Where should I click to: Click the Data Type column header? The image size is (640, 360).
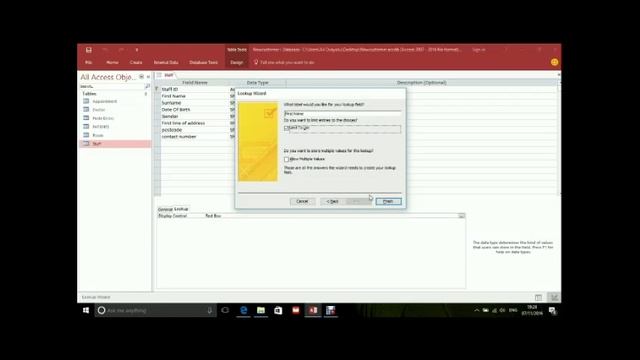tap(258, 82)
